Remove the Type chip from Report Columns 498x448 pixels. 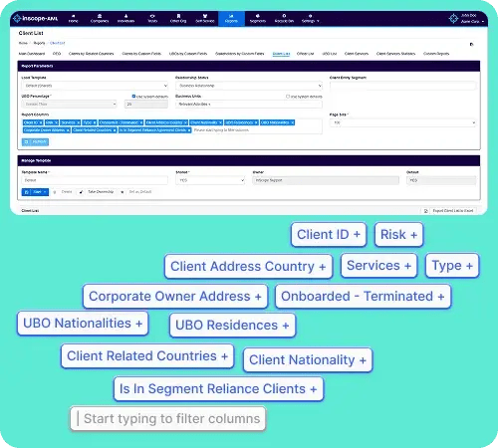(95, 122)
